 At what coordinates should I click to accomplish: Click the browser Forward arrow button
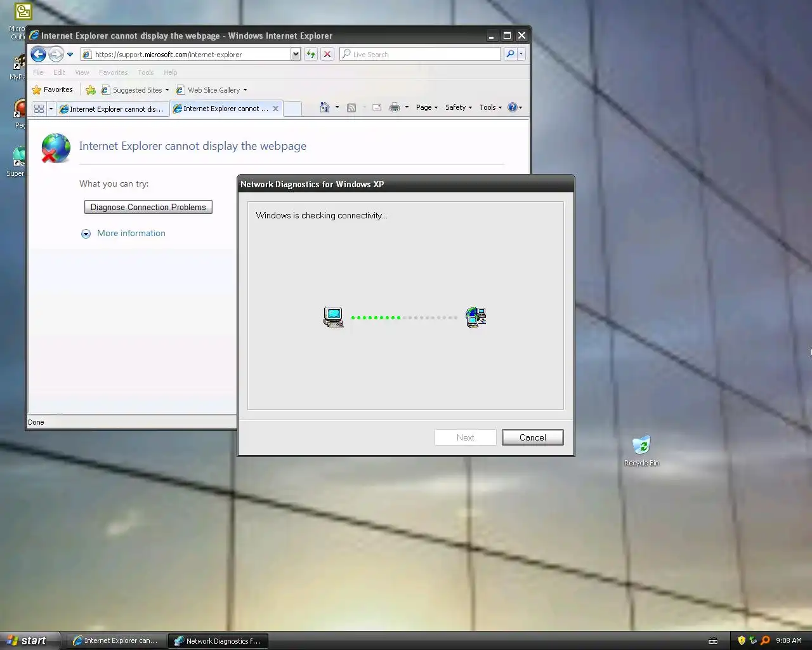click(56, 54)
